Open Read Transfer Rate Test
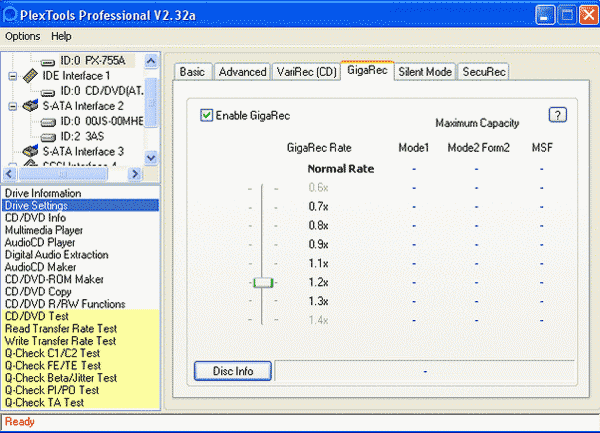Screen dimensions: 600x433 click(80, 328)
